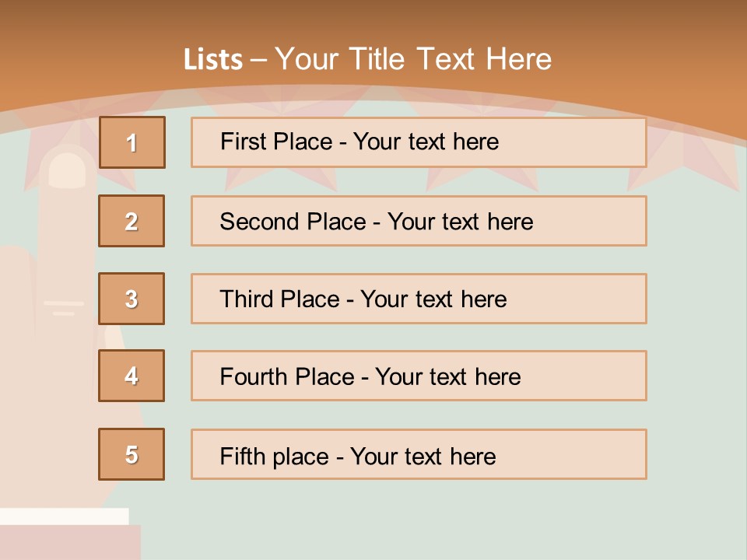Image resolution: width=747 pixels, height=560 pixels.
Task: Click the 'Third Place - Your text here' box
Action: click(419, 299)
